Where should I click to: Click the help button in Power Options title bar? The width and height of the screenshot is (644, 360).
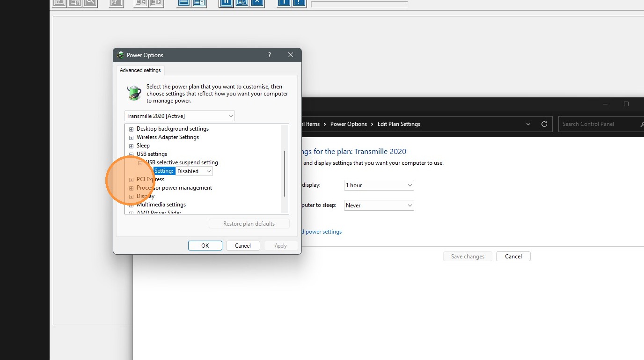(269, 55)
